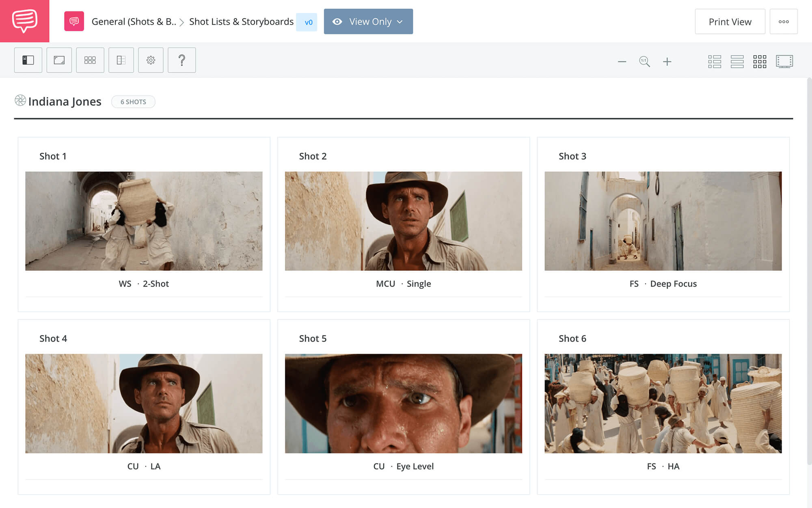Open the View Only dropdown

coord(368,21)
